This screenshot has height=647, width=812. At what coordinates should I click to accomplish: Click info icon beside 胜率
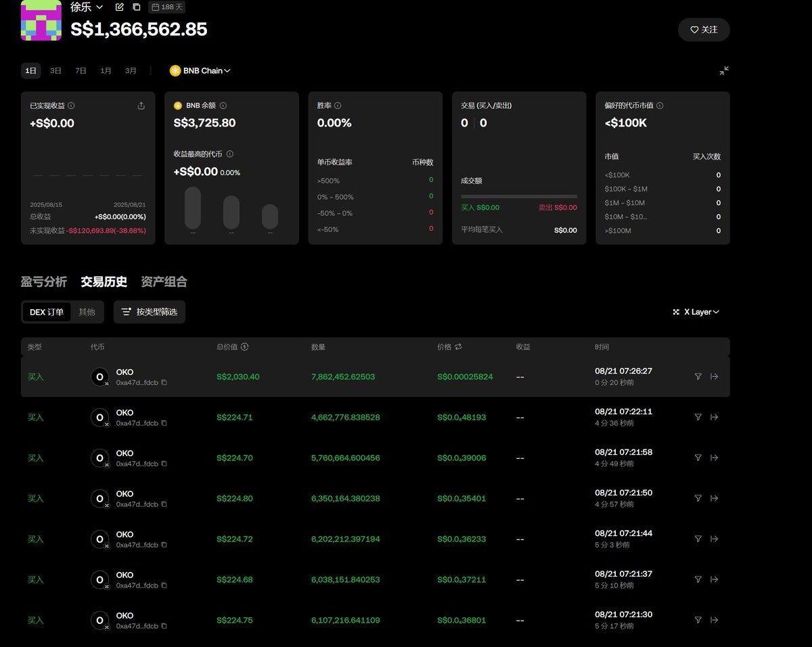(338, 106)
